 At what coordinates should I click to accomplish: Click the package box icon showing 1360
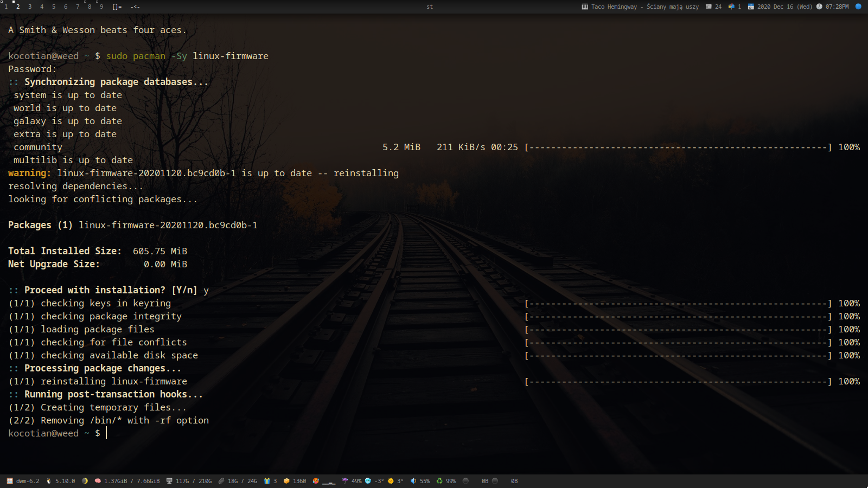click(286, 481)
